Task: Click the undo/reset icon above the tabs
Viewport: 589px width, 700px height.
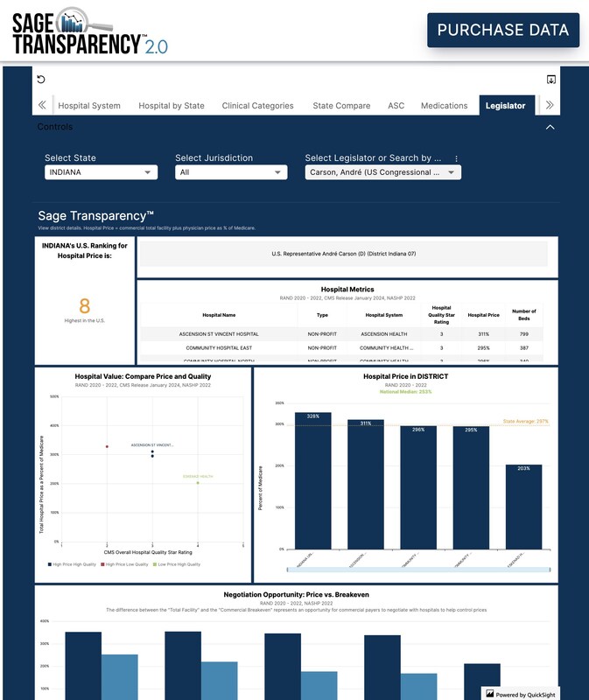Action: click(x=41, y=80)
